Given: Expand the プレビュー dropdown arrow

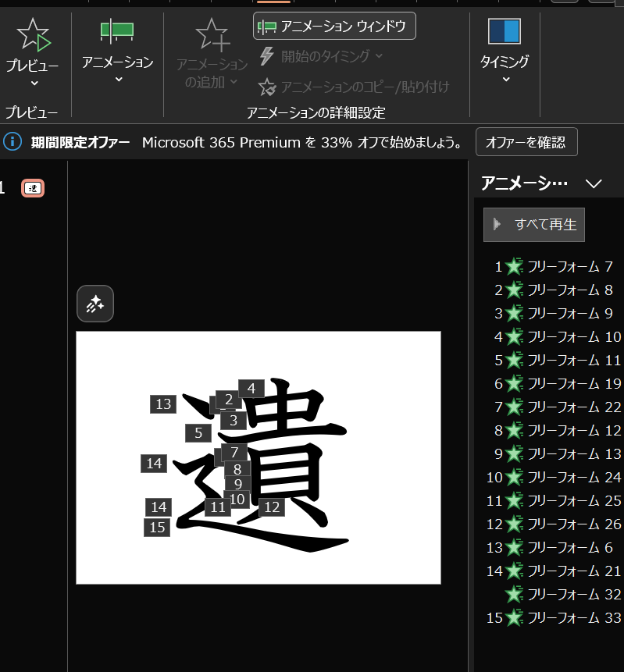Looking at the screenshot, I should (34, 84).
